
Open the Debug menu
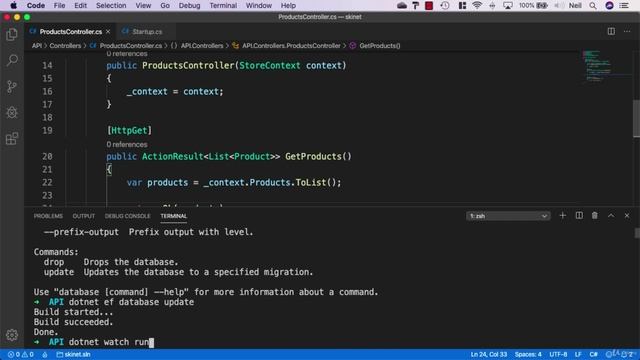189,5
